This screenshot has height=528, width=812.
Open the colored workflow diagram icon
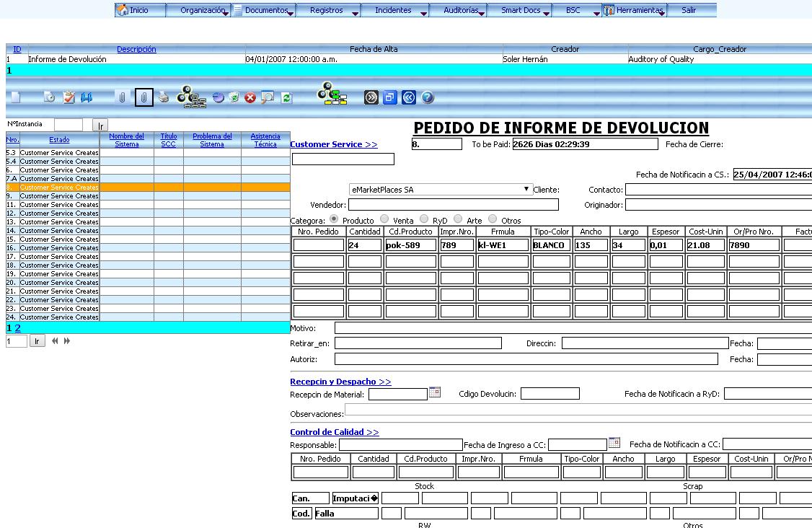pyautogui.click(x=332, y=93)
